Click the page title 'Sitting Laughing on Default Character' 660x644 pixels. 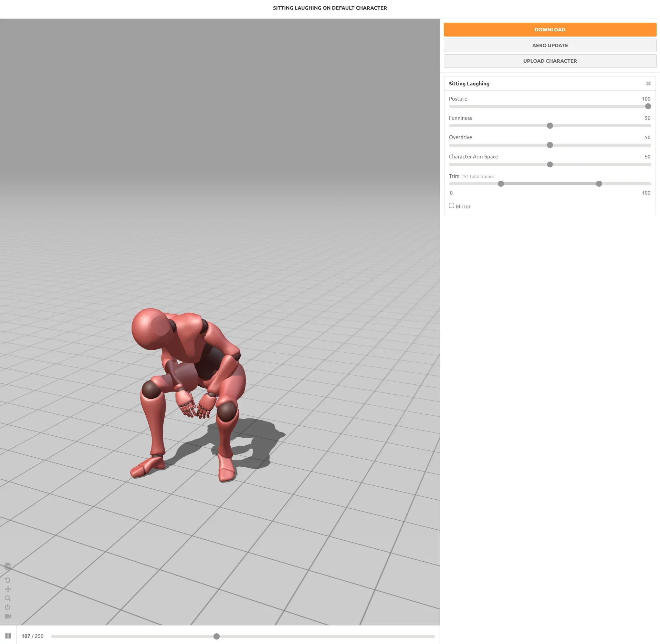point(330,8)
